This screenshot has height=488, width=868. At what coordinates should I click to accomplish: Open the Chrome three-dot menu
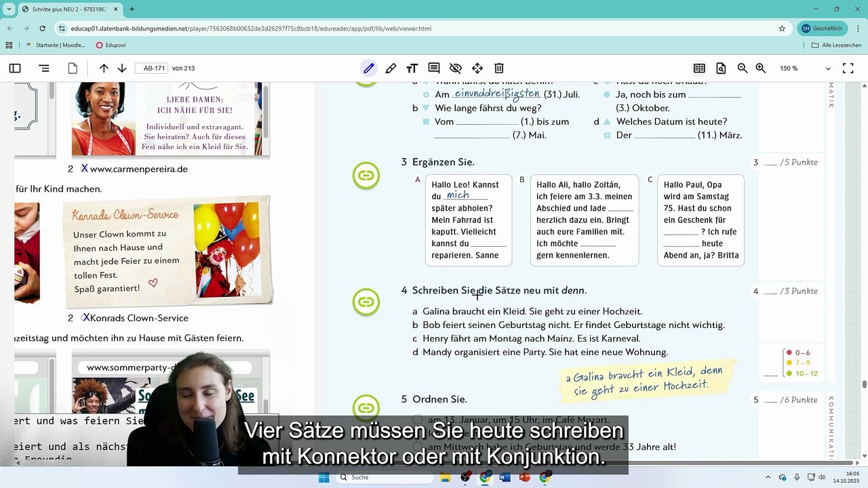857,28
